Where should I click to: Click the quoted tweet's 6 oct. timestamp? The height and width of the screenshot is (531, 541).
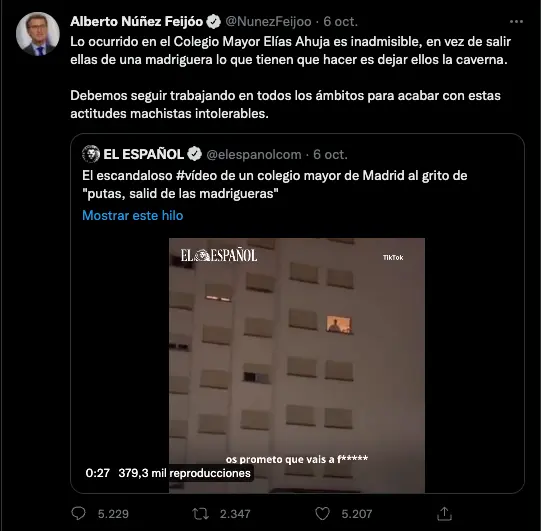pos(330,155)
